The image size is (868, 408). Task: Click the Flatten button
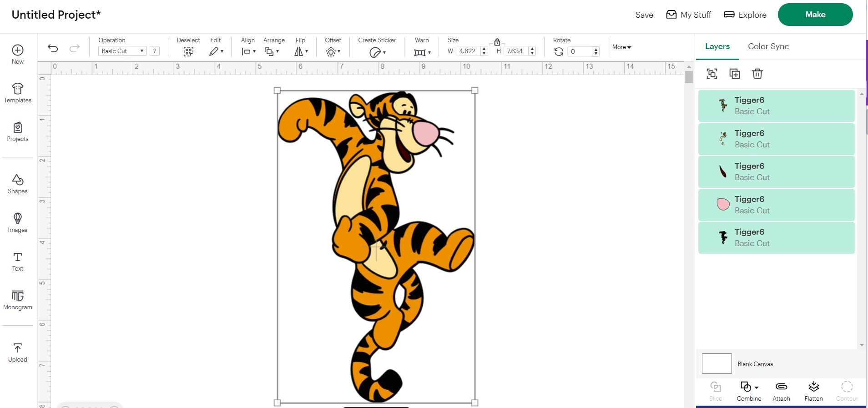pyautogui.click(x=813, y=391)
